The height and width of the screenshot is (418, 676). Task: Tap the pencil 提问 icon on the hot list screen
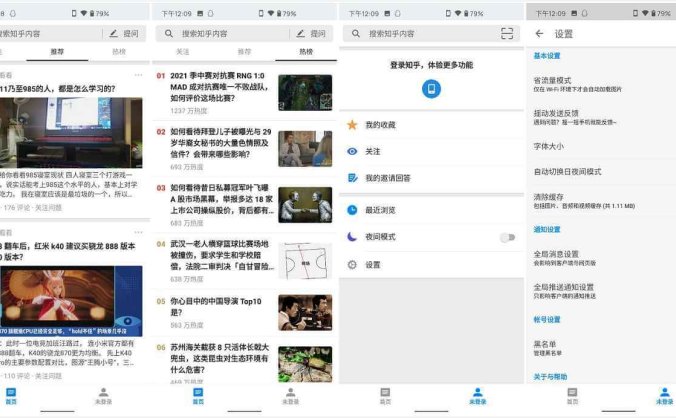click(301, 34)
